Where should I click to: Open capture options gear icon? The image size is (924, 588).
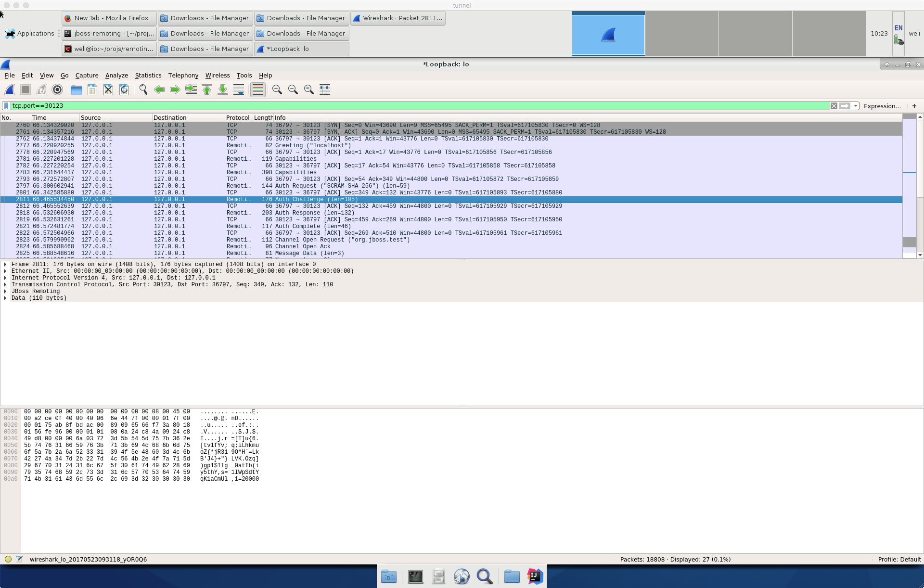tap(57, 89)
